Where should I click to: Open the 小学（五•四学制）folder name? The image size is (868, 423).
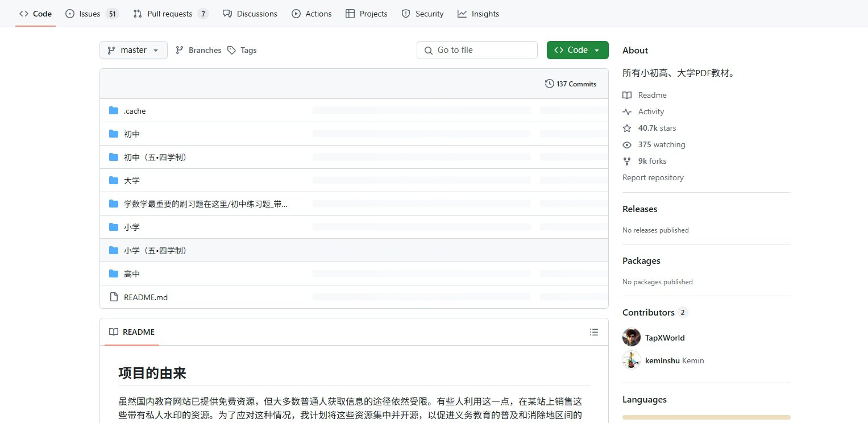(156, 251)
